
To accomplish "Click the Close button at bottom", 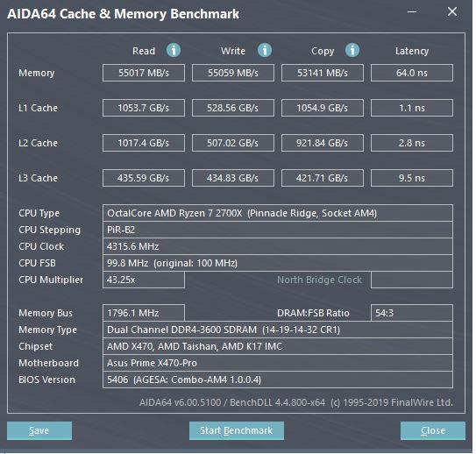I will [433, 430].
